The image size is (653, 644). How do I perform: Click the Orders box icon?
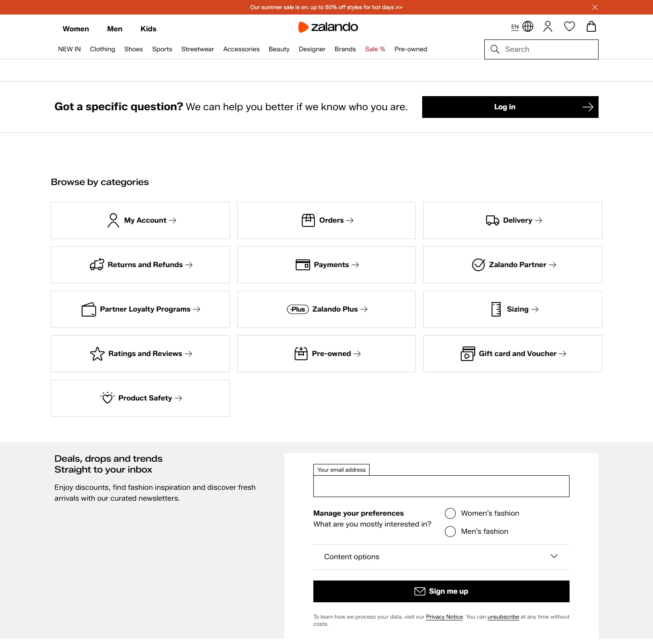coord(308,220)
